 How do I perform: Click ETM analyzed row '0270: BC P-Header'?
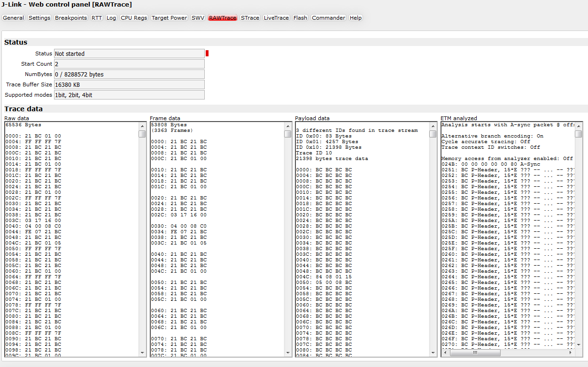(x=507, y=344)
